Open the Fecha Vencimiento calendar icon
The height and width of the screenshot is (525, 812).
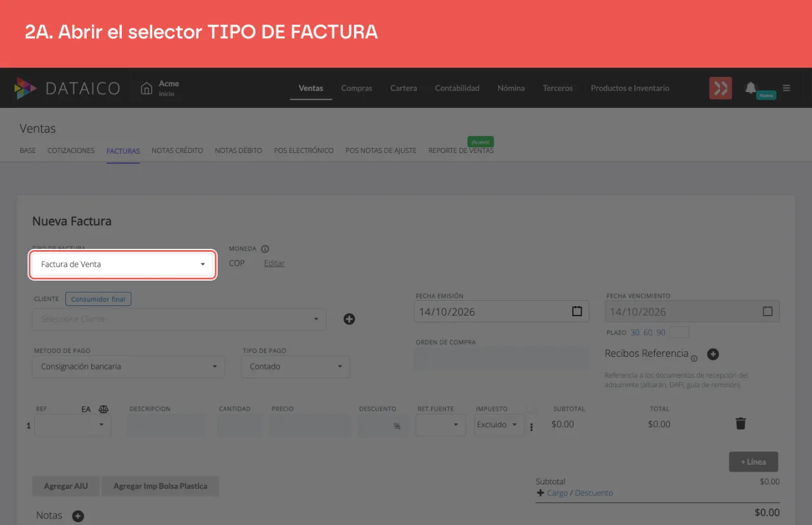768,312
